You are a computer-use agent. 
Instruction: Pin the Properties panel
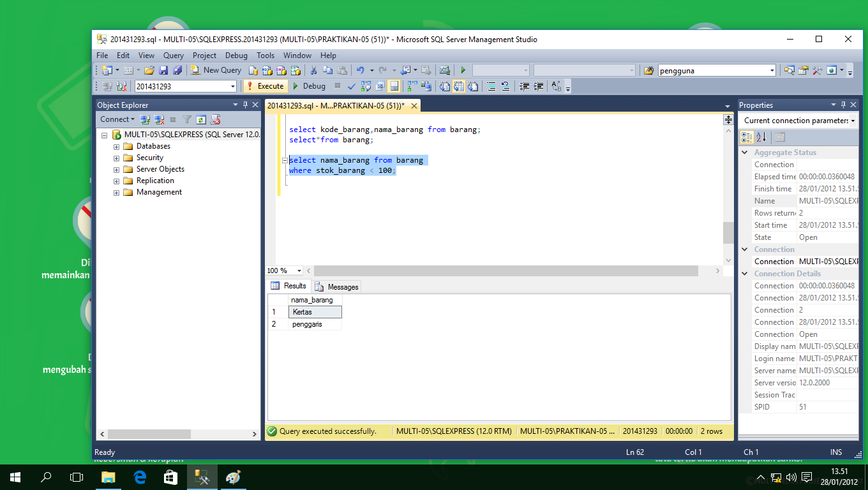[844, 105]
